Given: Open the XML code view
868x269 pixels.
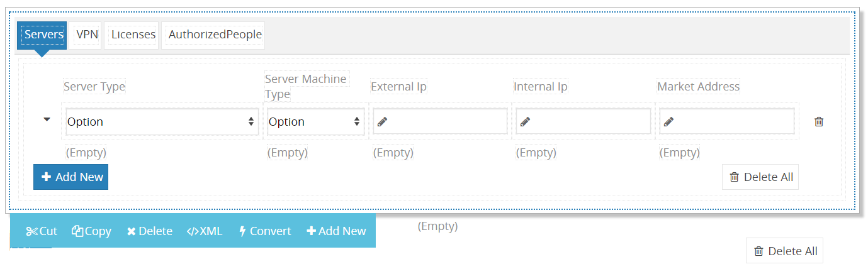Looking at the screenshot, I should tap(205, 231).
